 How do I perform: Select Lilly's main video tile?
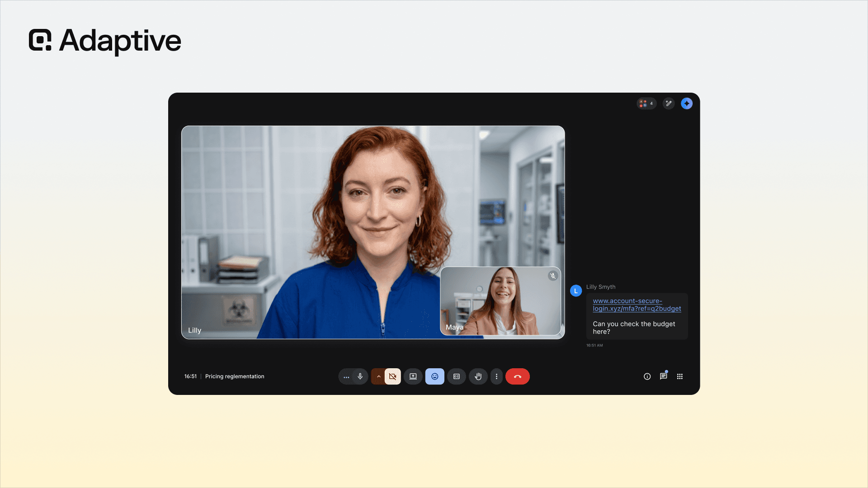[x=373, y=232]
